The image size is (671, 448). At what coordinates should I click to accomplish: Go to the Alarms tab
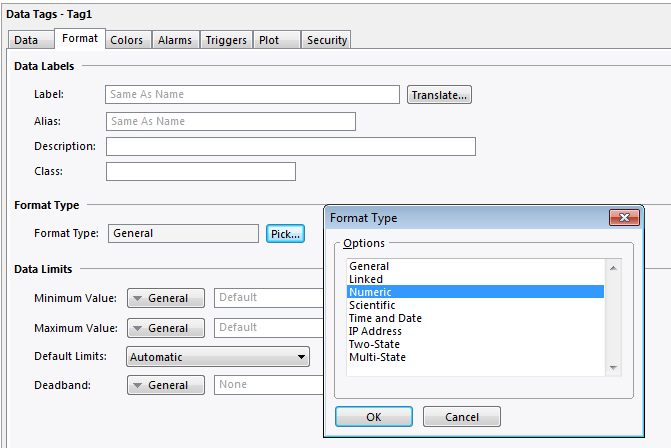point(175,40)
